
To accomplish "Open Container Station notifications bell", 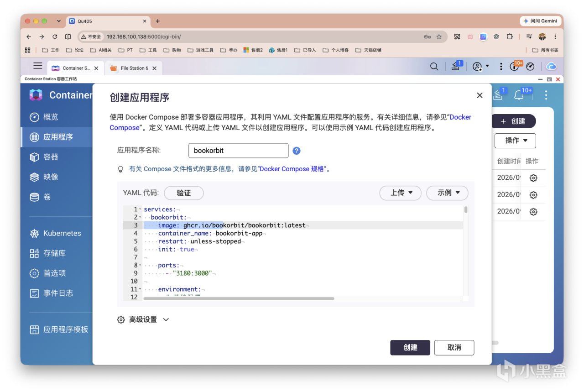I will click(x=519, y=95).
